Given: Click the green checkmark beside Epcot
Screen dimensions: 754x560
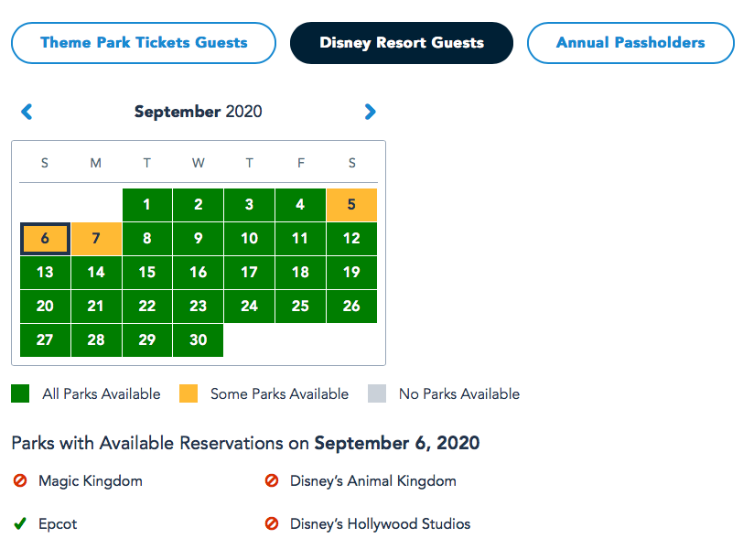Looking at the screenshot, I should pyautogui.click(x=20, y=524).
